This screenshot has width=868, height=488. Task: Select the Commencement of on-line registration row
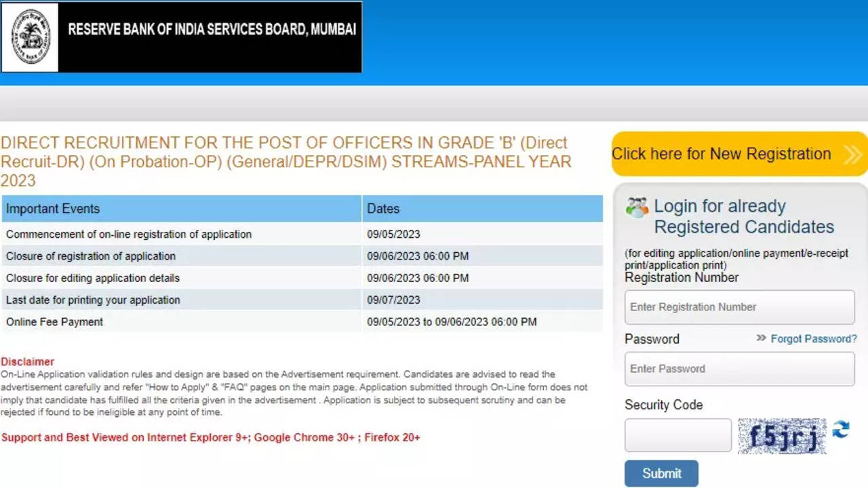click(x=129, y=235)
